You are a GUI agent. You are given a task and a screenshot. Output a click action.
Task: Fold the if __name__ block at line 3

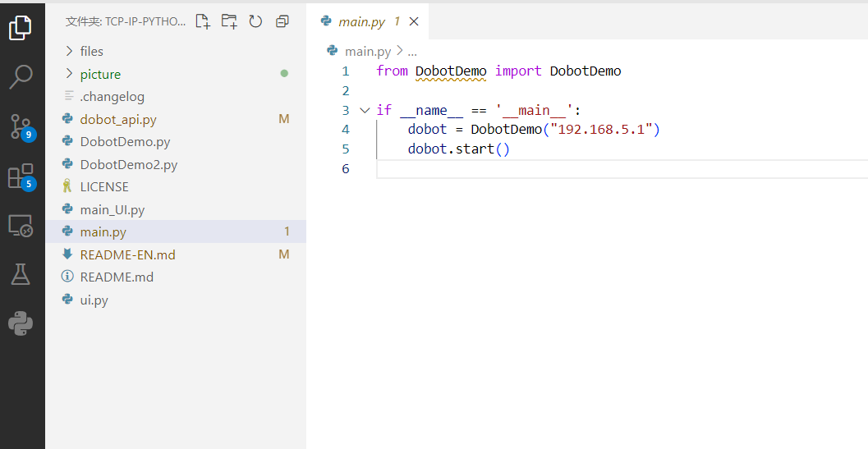pyautogui.click(x=365, y=110)
